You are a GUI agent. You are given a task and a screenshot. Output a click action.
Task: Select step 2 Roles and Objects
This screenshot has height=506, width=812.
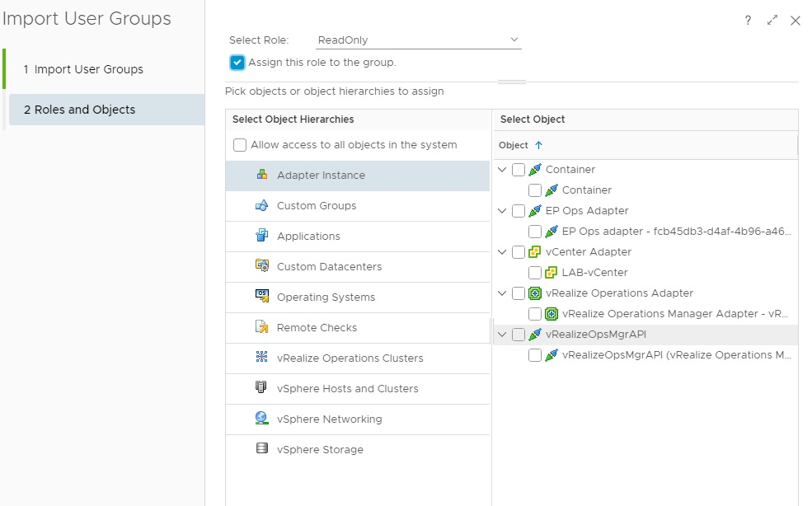[x=106, y=110]
